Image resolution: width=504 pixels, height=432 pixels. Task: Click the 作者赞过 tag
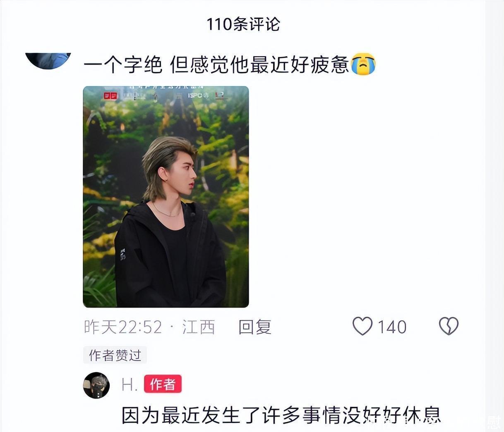click(x=115, y=355)
